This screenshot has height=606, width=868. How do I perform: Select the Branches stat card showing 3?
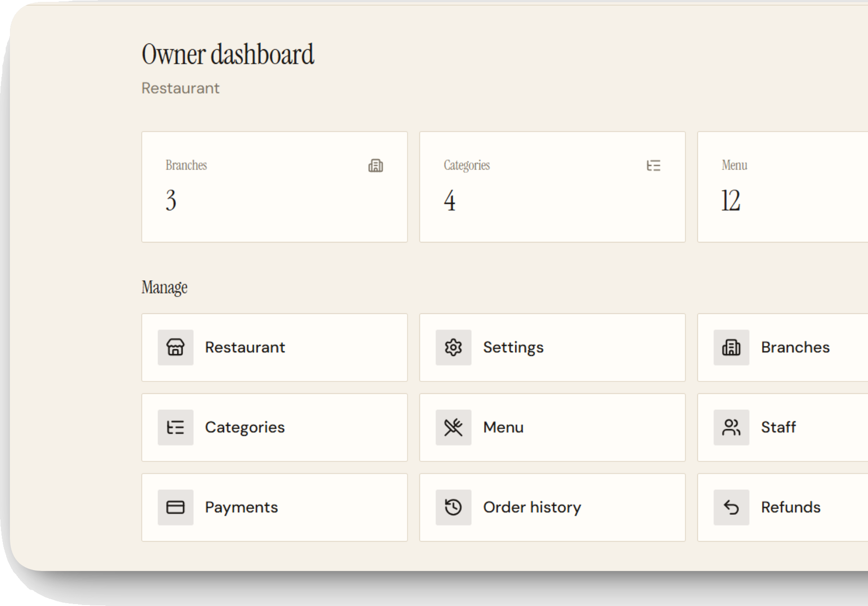pyautogui.click(x=274, y=187)
